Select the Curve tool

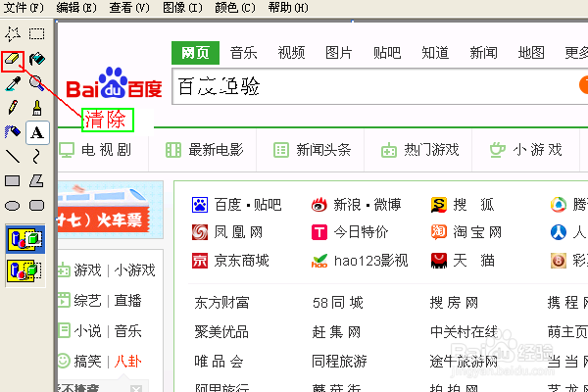click(36, 157)
